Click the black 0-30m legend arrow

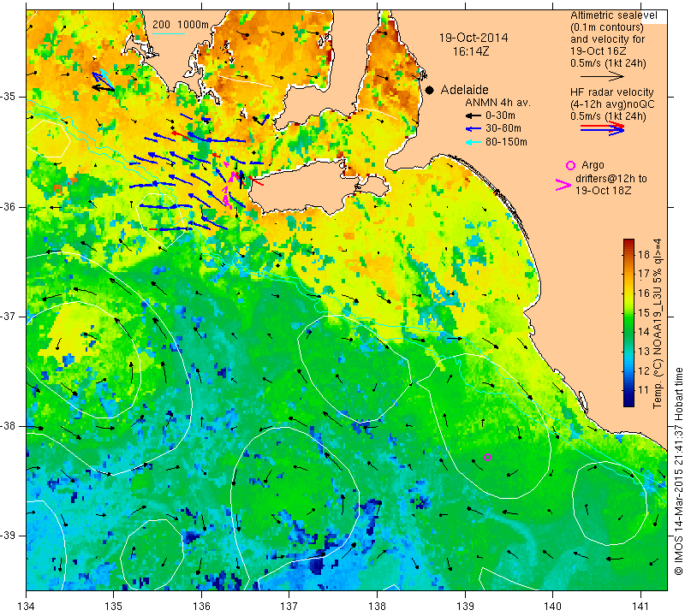(474, 116)
